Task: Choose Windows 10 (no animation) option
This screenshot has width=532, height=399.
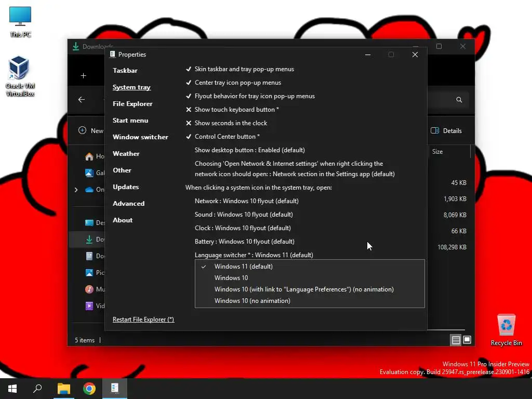Action: pyautogui.click(x=310, y=301)
